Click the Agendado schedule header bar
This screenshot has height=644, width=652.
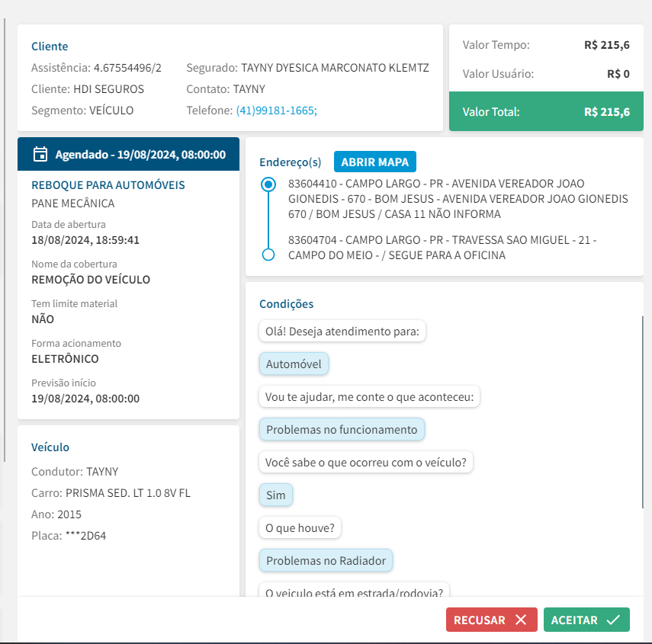point(128,155)
